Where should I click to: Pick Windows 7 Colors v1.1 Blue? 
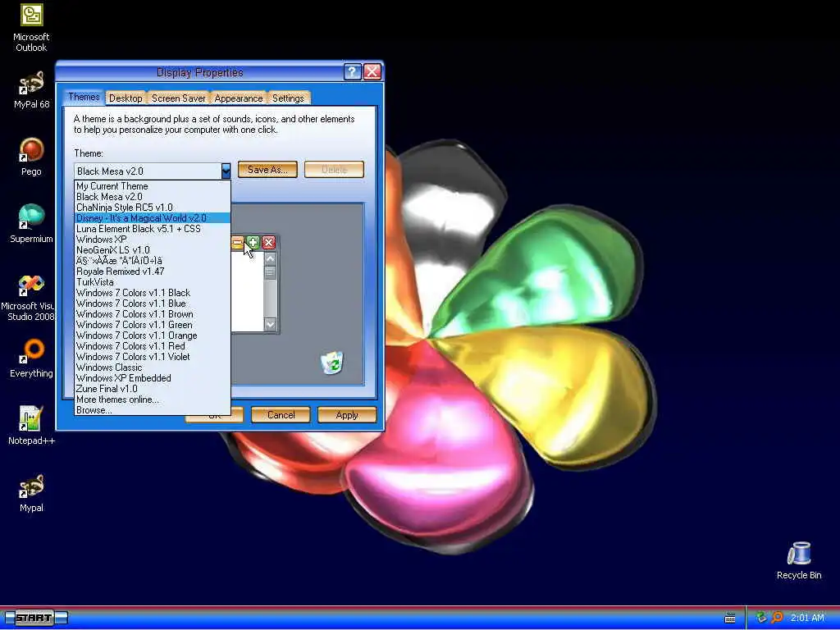pyautogui.click(x=152, y=304)
